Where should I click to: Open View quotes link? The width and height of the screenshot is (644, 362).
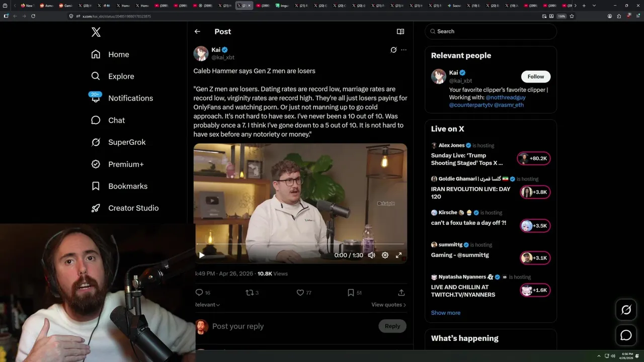tap(388, 305)
